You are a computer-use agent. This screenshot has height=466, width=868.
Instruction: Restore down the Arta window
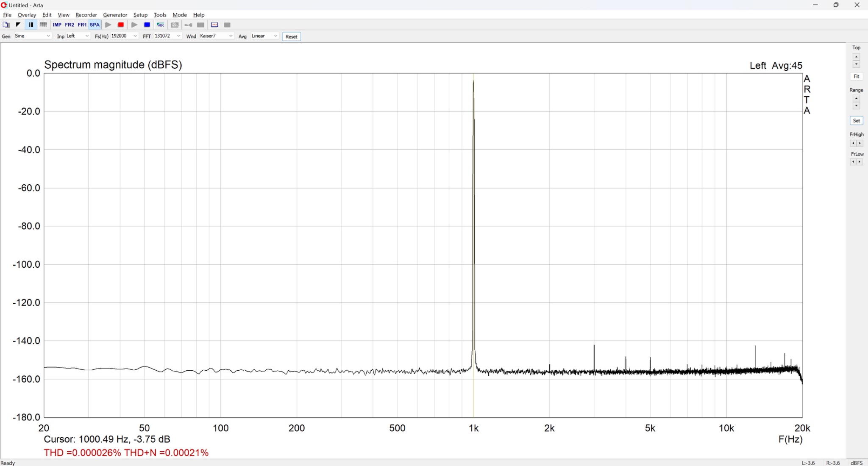tap(836, 5)
